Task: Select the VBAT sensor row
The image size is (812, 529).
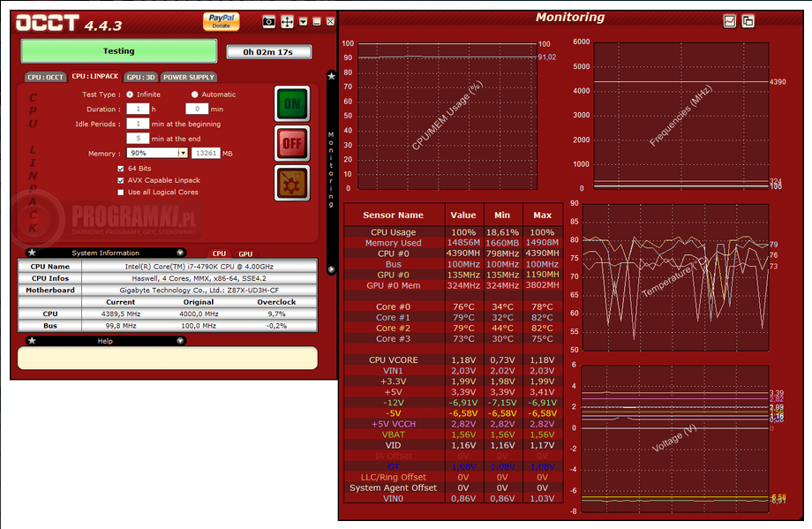Action: pos(453,435)
